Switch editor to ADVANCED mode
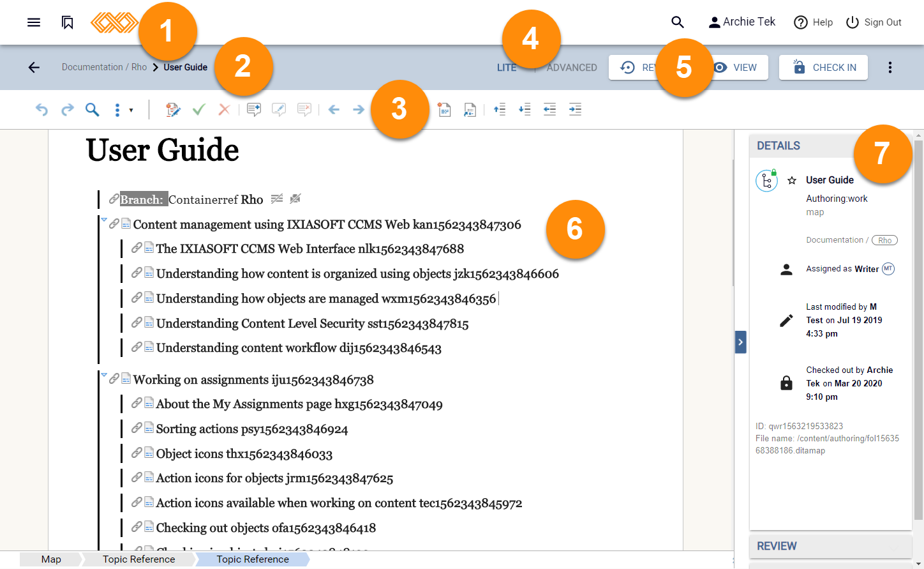This screenshot has width=924, height=569. 572,68
